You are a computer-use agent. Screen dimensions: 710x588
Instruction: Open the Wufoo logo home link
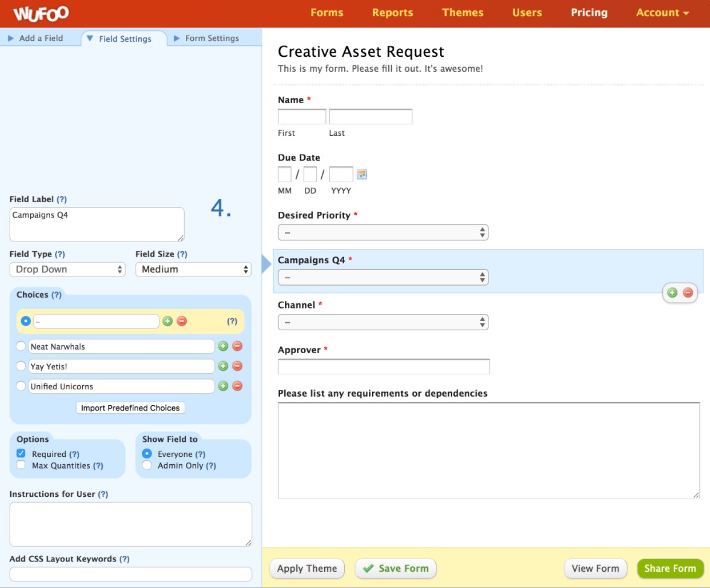41,13
